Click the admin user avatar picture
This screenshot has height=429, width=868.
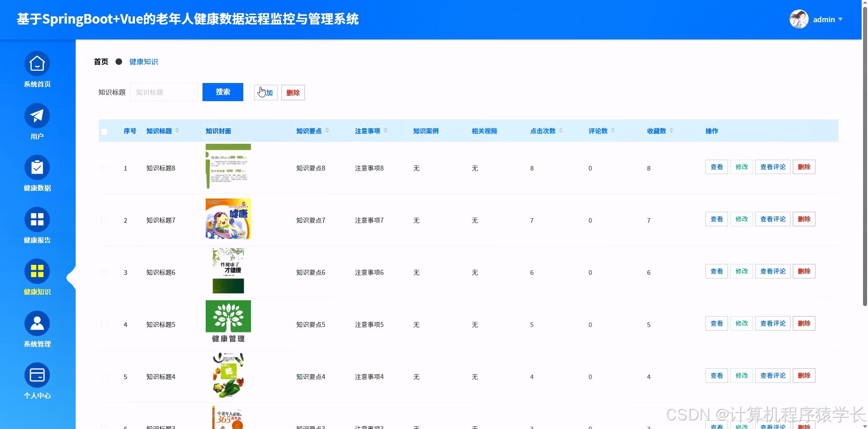click(x=798, y=19)
